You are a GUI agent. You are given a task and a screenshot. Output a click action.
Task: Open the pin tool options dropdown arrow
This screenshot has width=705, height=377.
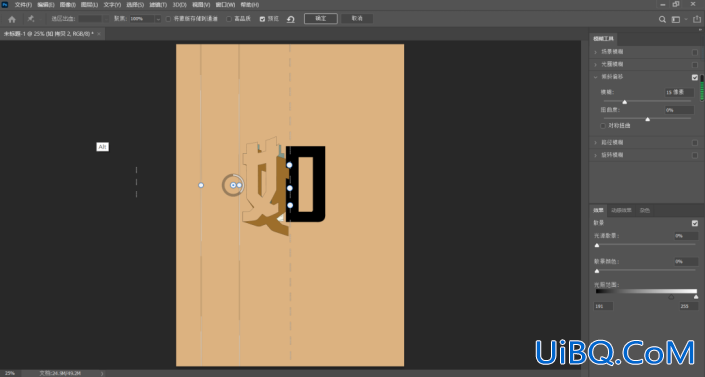coord(41,19)
